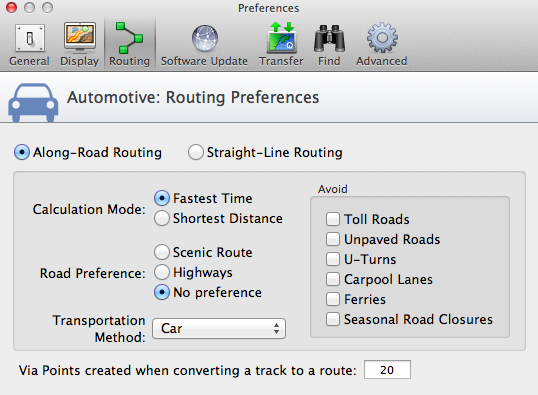Viewport: 538px width, 395px height.
Task: Select the Highways road preference
Action: [162, 272]
